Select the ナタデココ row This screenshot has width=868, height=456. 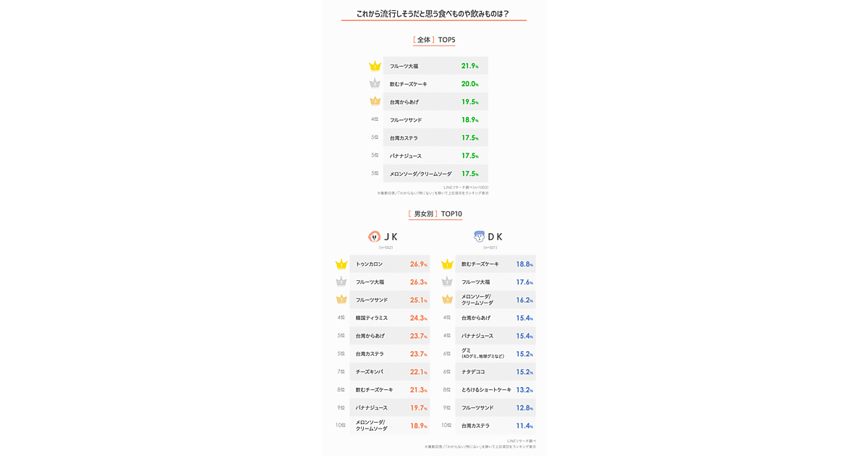pos(495,372)
